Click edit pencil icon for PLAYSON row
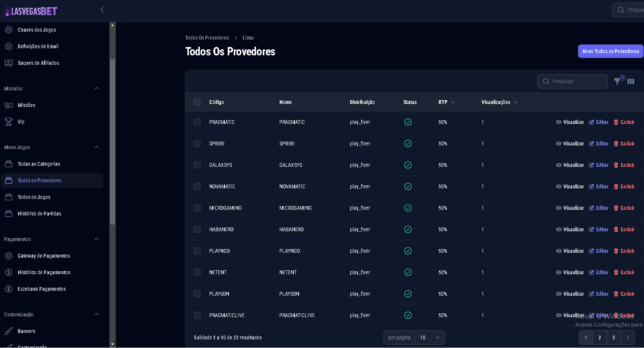Image resolution: width=644 pixels, height=348 pixels. pos(592,294)
